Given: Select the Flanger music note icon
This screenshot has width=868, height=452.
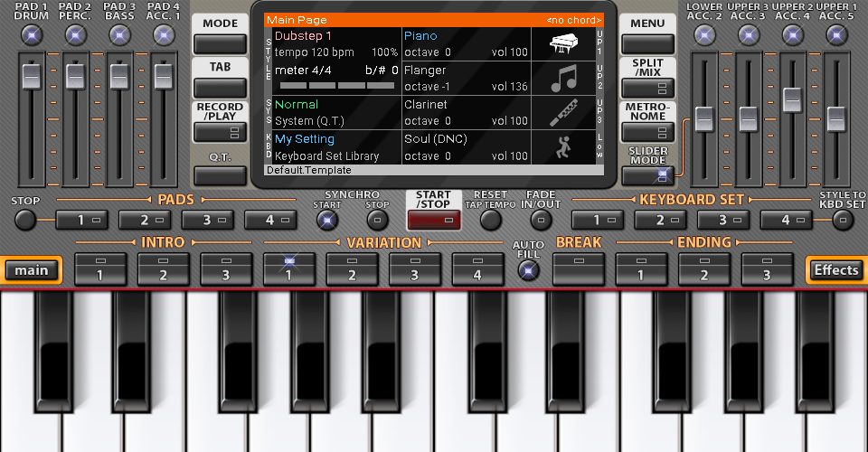Looking at the screenshot, I should pyautogui.click(x=563, y=78).
